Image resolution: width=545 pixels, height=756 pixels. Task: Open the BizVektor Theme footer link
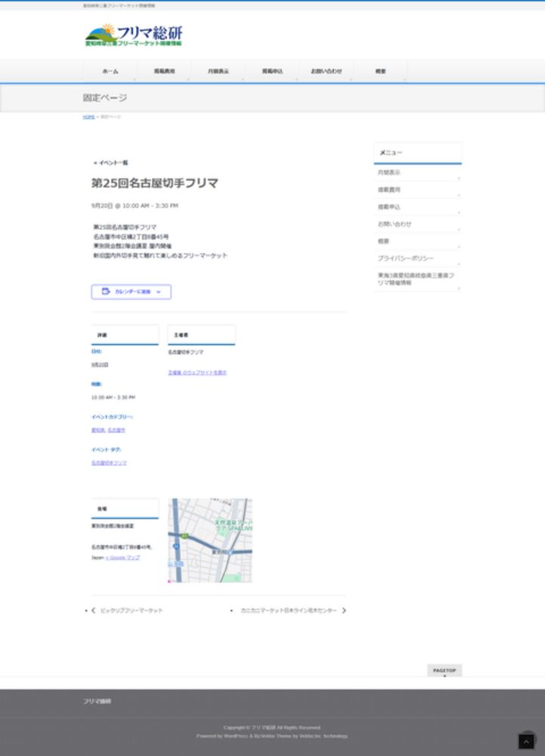coord(273,736)
